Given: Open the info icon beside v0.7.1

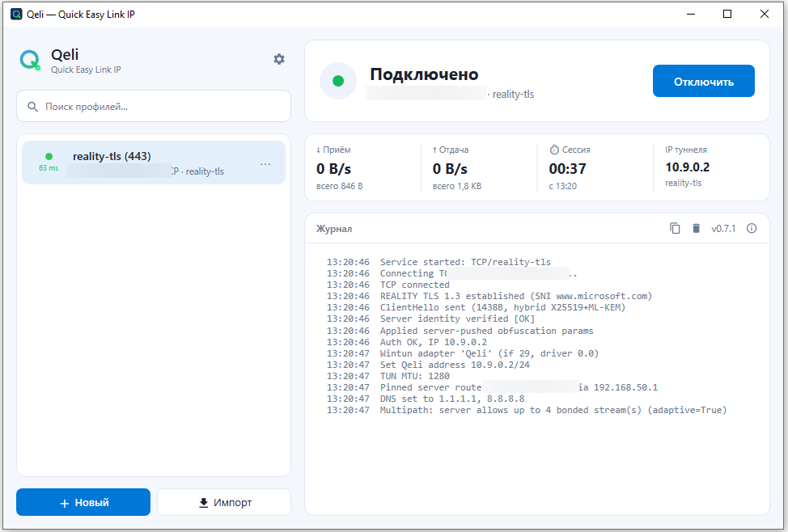Looking at the screenshot, I should (752, 229).
